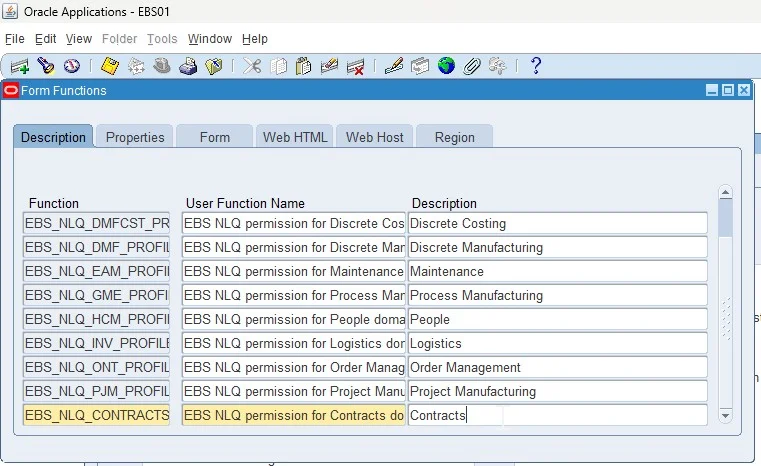The width and height of the screenshot is (761, 466).
Task: Click user function name for Contracts do
Action: (x=294, y=416)
